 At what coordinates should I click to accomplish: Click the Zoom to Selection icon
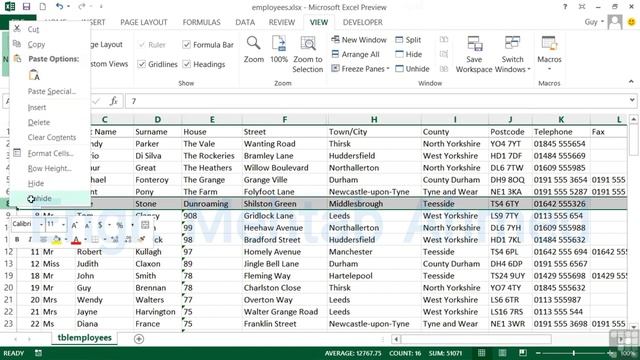tap(308, 43)
